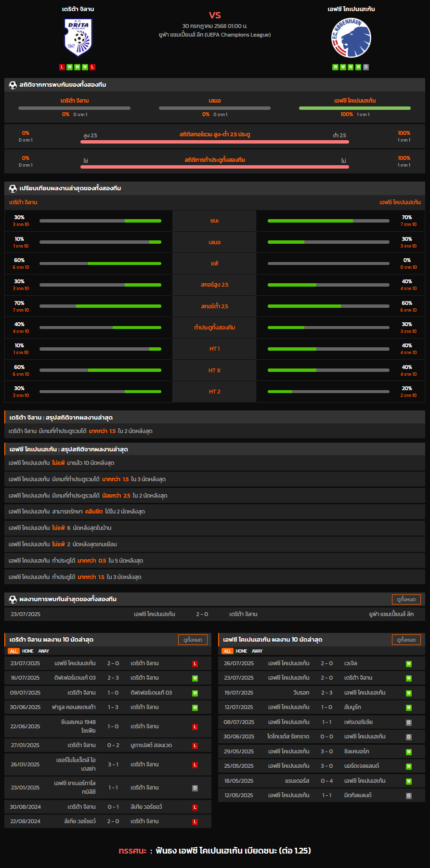This screenshot has height=868, width=430.
Task: Click the D badge in the 12/05/2025 row
Action: [x=409, y=796]
